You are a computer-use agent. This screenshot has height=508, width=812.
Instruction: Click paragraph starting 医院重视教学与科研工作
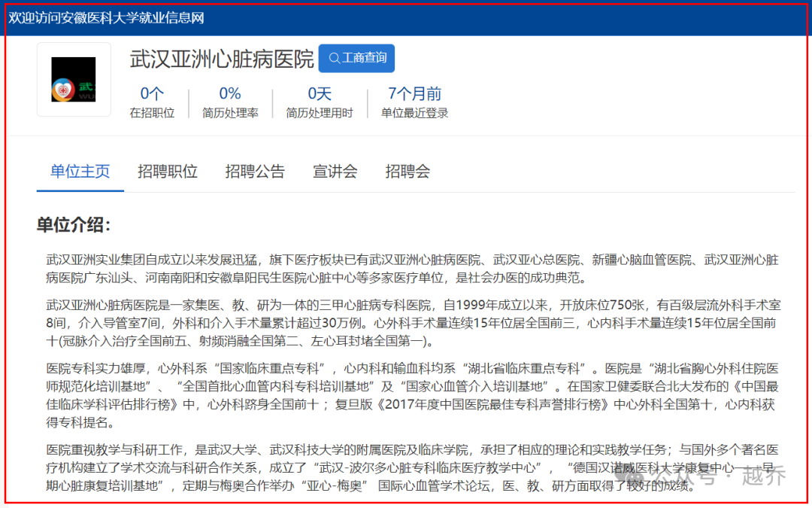point(412,467)
